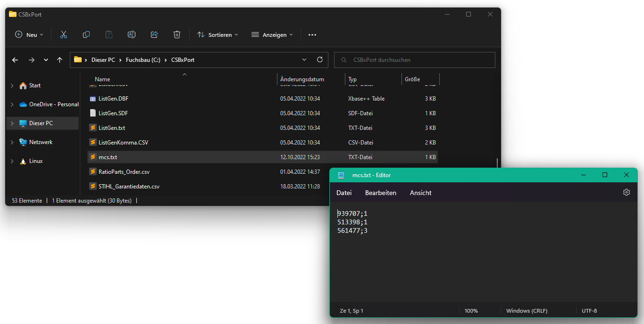This screenshot has width=644, height=324.
Task: Select Linux in navigation pane
Action: tap(36, 161)
